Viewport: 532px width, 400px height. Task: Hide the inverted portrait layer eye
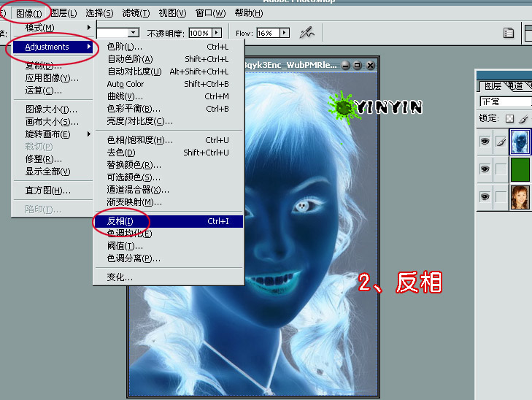[x=485, y=141]
